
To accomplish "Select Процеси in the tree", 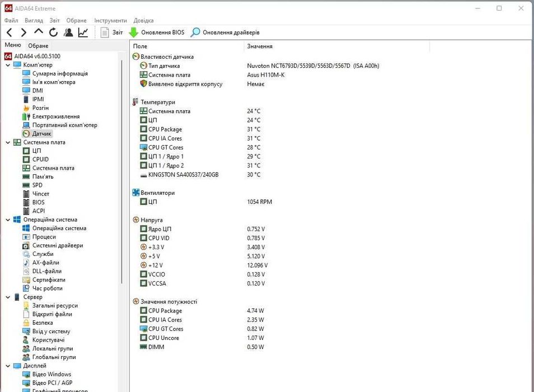I will 39,237.
